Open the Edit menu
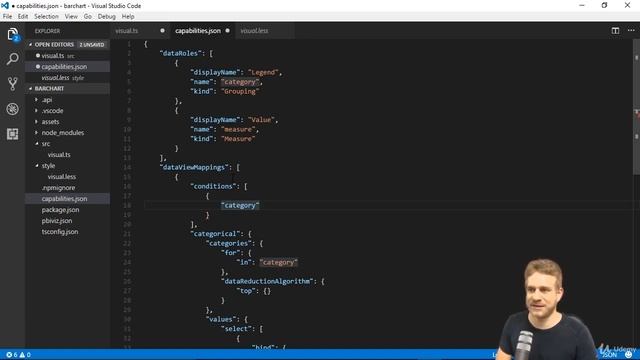The image size is (640, 360). tap(23, 16)
